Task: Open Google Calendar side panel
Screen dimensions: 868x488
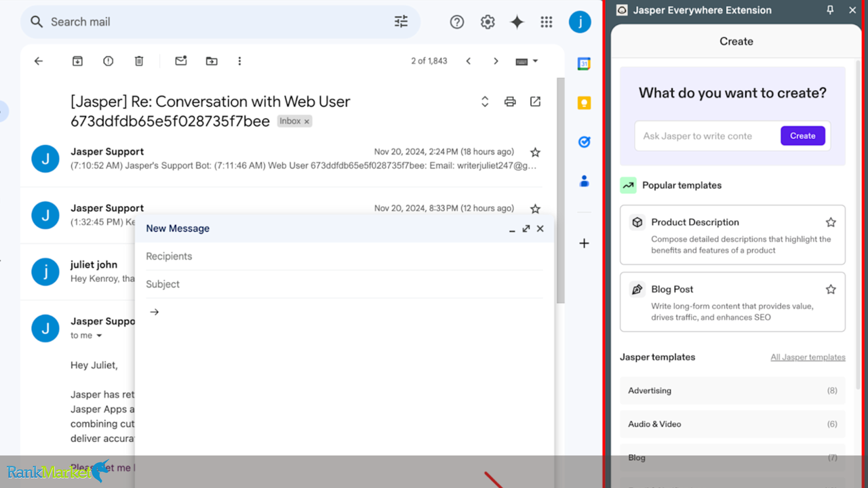Action: click(x=584, y=64)
